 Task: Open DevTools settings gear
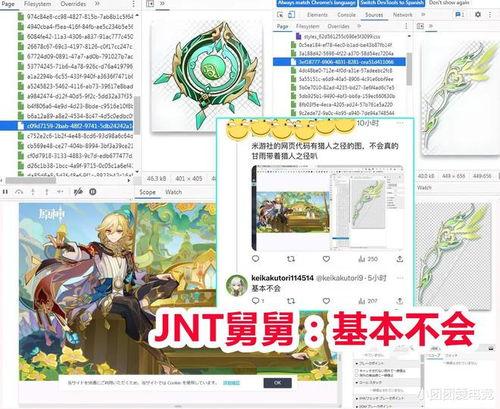[x=478, y=15]
